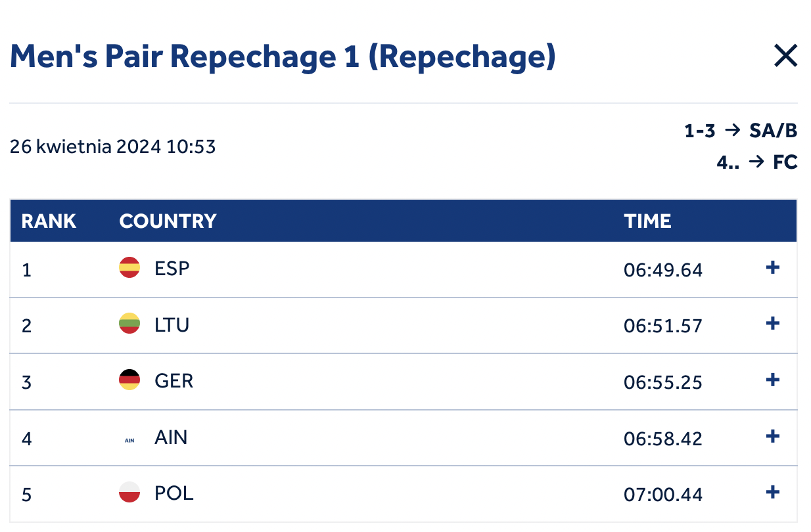The image size is (811, 532).
Task: Click the Germany flag icon
Action: [x=129, y=380]
